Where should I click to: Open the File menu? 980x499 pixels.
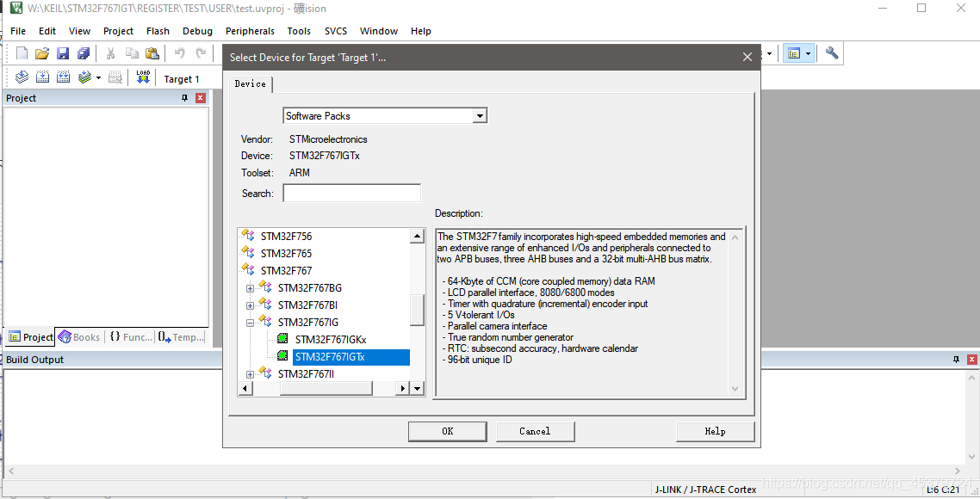pyautogui.click(x=18, y=31)
